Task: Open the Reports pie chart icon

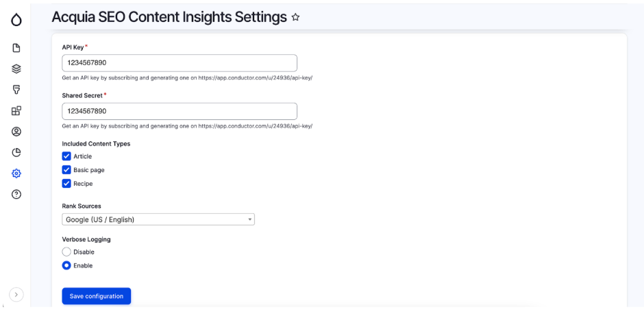Action: (x=16, y=152)
